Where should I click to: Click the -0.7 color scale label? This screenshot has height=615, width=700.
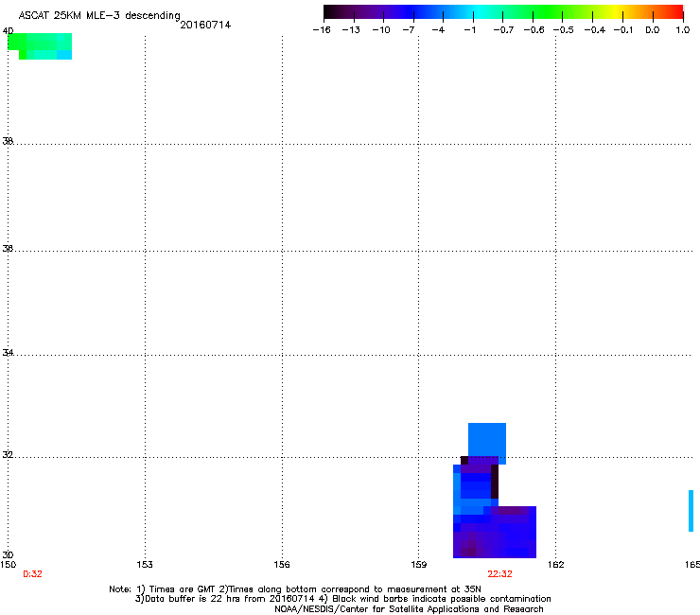pyautogui.click(x=503, y=30)
